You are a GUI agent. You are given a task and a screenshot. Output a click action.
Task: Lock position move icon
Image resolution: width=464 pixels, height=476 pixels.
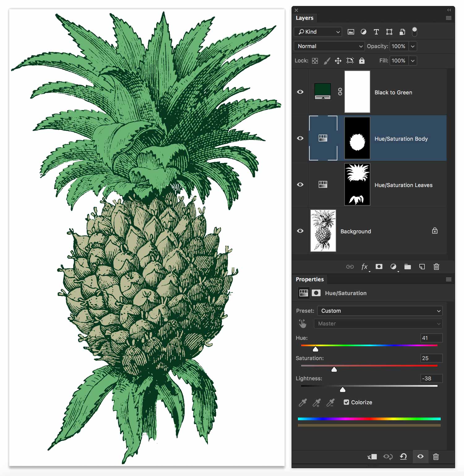click(x=338, y=61)
